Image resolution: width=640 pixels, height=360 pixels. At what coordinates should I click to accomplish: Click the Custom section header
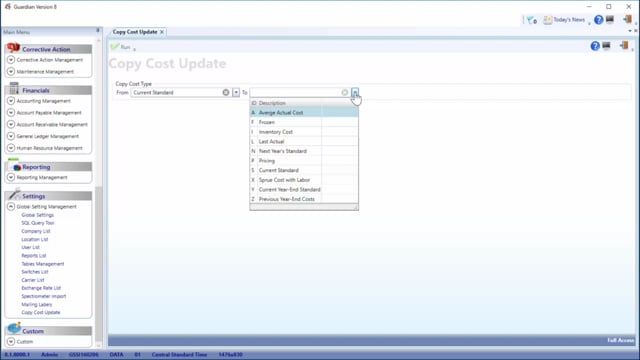(49, 331)
